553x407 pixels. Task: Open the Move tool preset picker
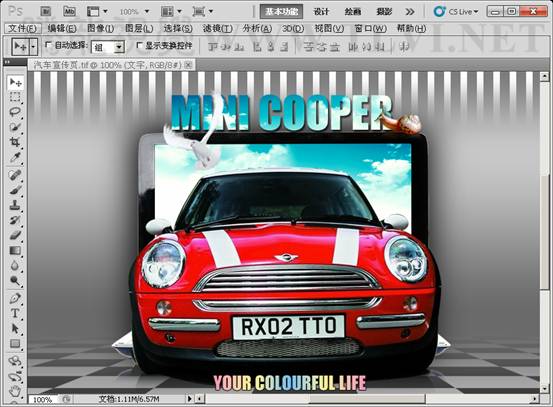34,47
